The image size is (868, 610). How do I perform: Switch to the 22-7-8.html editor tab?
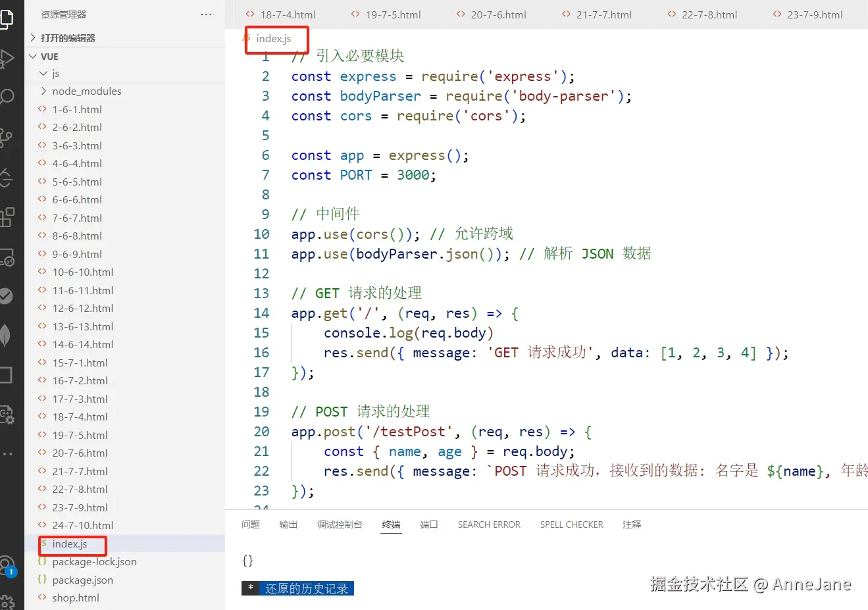[702, 14]
